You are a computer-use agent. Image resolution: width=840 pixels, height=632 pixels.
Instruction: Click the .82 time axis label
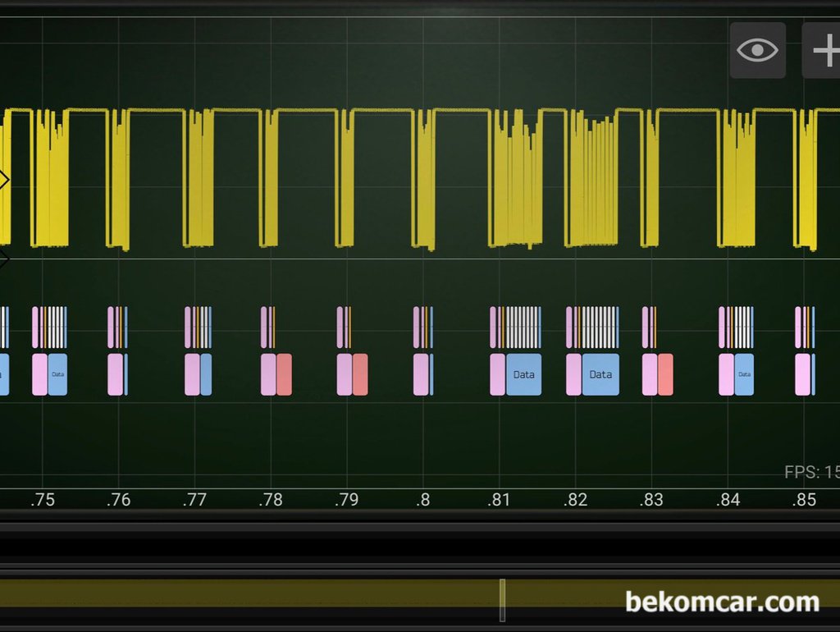[x=575, y=500]
